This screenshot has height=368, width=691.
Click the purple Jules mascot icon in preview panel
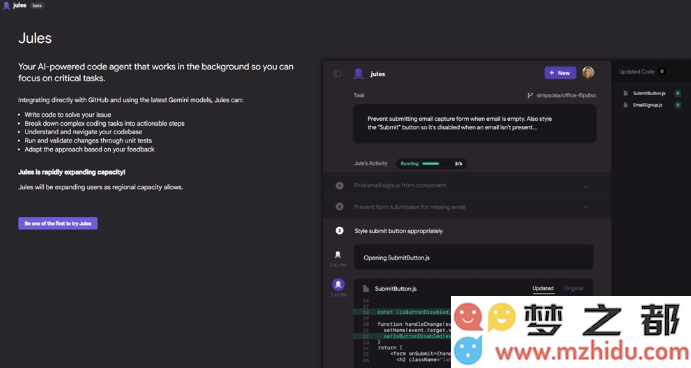tap(358, 74)
